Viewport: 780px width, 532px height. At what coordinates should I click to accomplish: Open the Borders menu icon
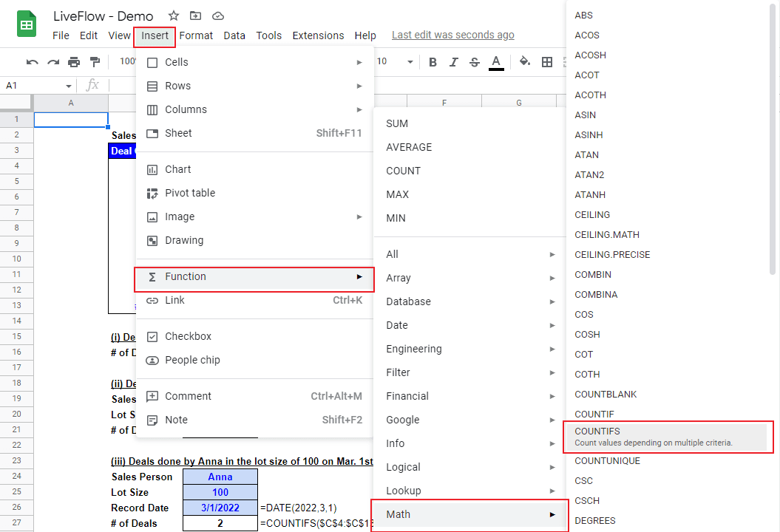[x=548, y=62]
